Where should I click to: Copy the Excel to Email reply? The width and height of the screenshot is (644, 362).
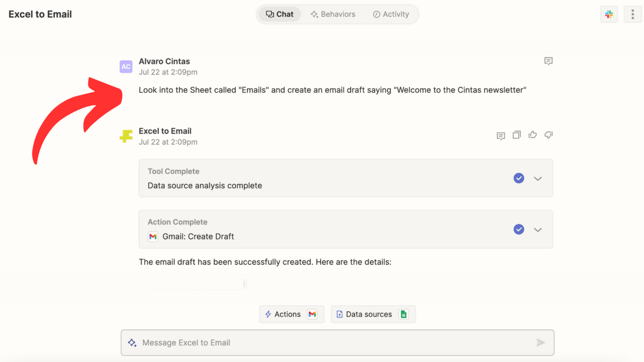click(x=517, y=135)
